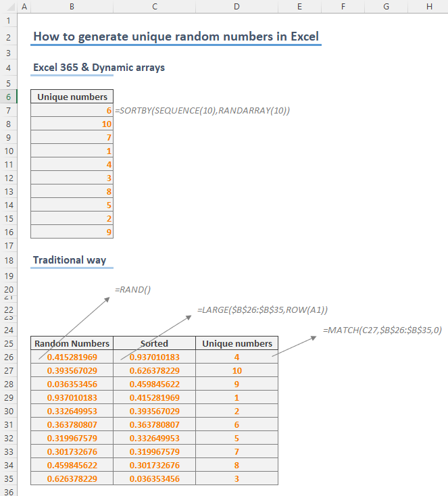Viewport: 448px width, 496px height.
Task: Select cell 0.459845622 in Sorted column
Action: pyautogui.click(x=154, y=384)
